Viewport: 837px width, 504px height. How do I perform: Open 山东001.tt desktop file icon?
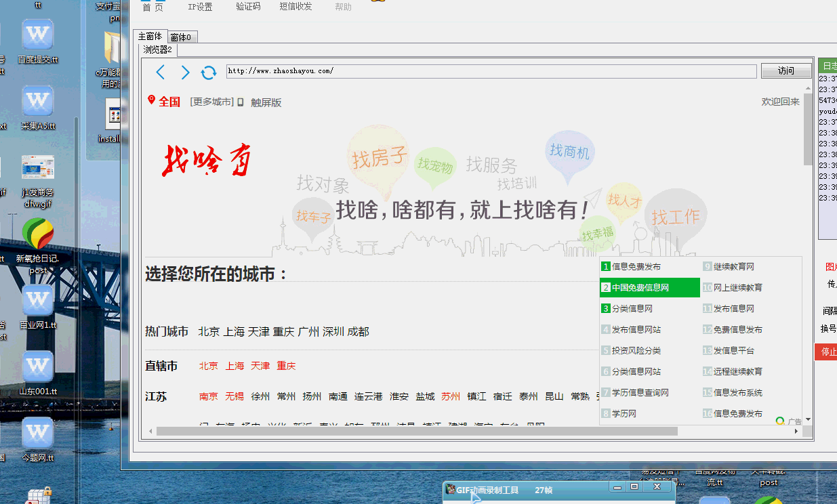pyautogui.click(x=38, y=374)
